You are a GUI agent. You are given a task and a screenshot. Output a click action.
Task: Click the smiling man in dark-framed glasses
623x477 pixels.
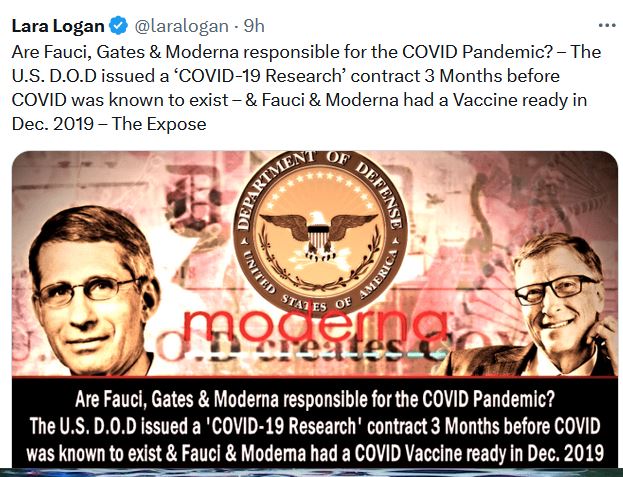click(548, 306)
